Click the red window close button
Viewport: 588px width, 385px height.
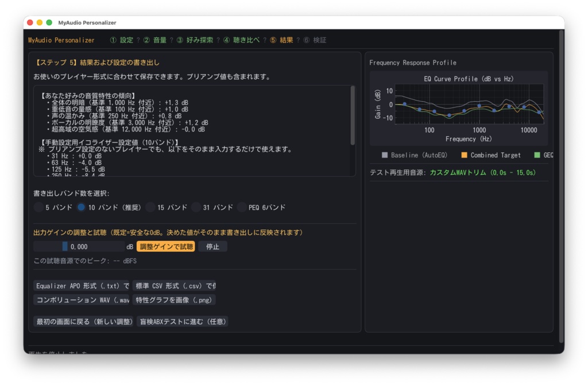(30, 22)
